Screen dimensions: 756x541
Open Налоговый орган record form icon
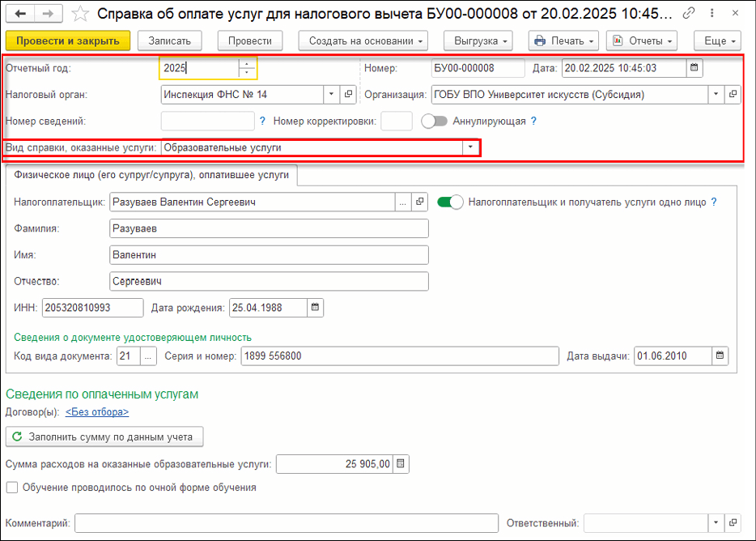(348, 95)
